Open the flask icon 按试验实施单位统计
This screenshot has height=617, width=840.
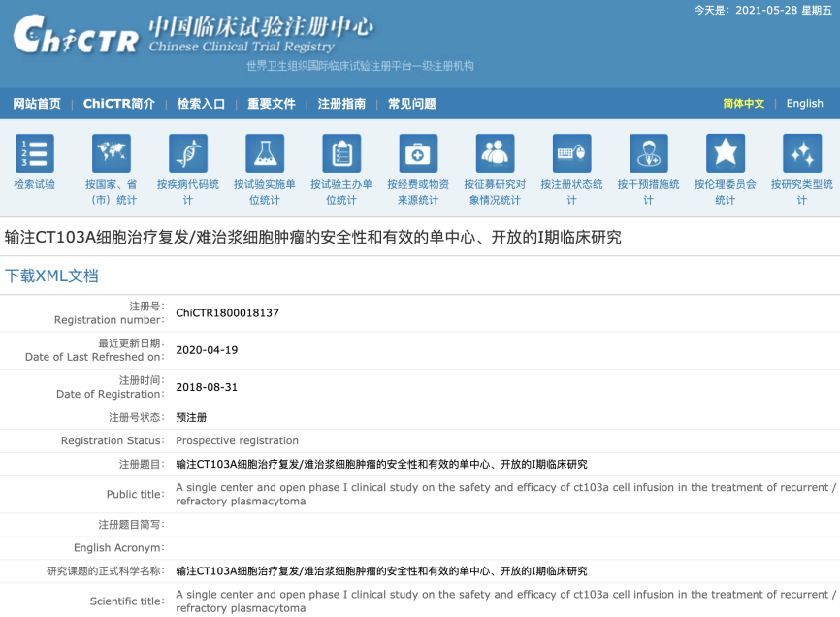click(265, 153)
